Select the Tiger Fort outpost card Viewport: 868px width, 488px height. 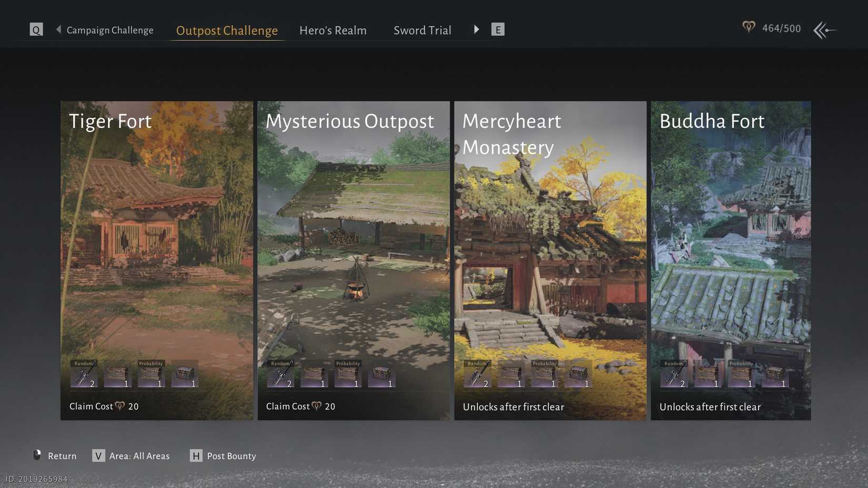tap(156, 237)
